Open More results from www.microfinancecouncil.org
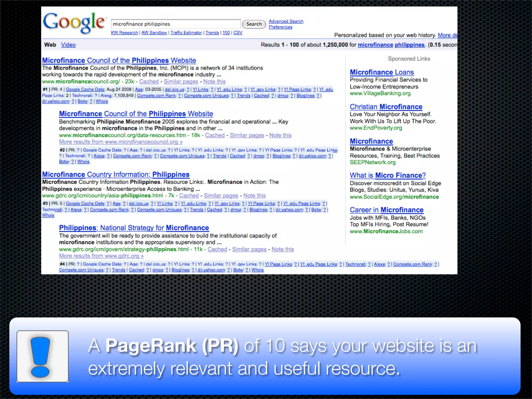 pos(121,142)
